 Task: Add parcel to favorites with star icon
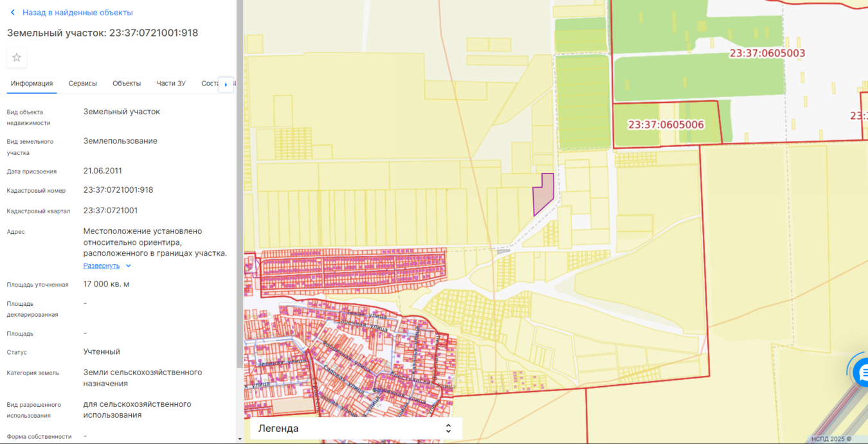[x=17, y=58]
